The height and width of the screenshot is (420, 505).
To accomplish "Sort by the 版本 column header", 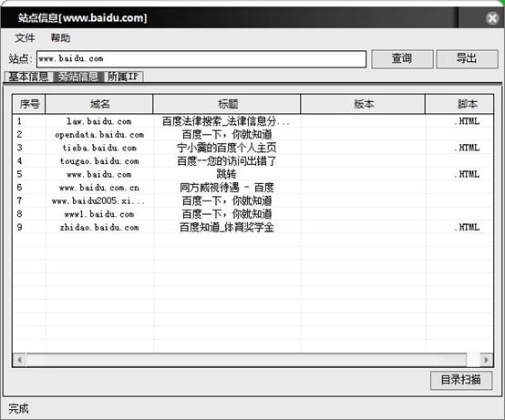I will pos(363,104).
